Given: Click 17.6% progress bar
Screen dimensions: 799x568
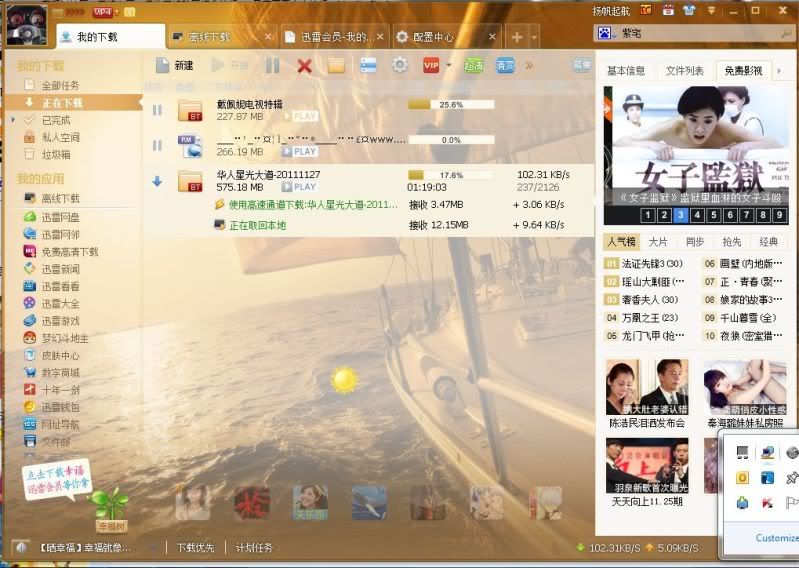Looking at the screenshot, I should point(451,175).
